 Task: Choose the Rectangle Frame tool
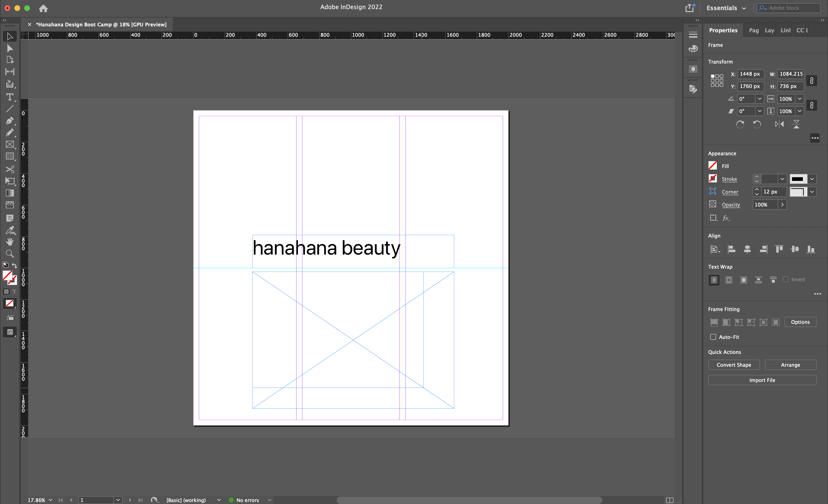10,144
